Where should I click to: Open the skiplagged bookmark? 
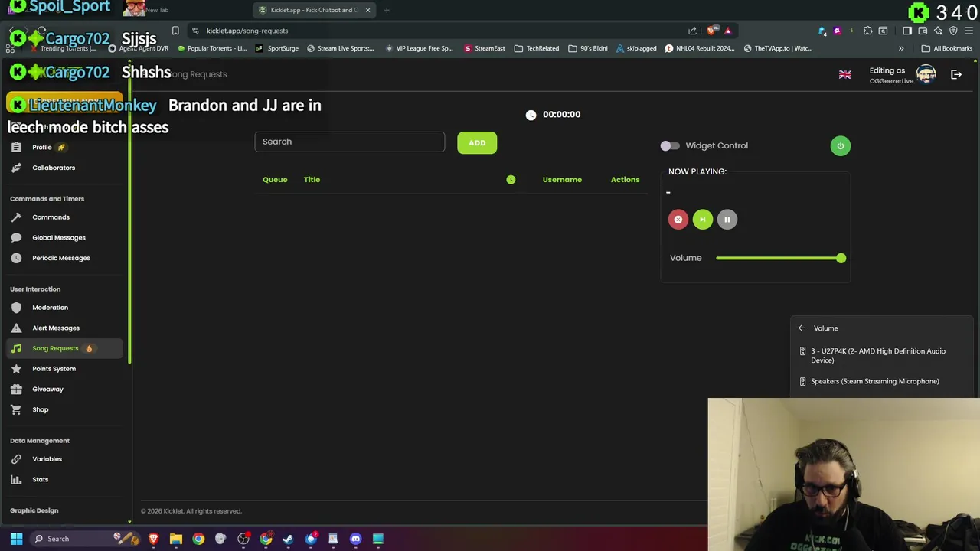(x=635, y=48)
